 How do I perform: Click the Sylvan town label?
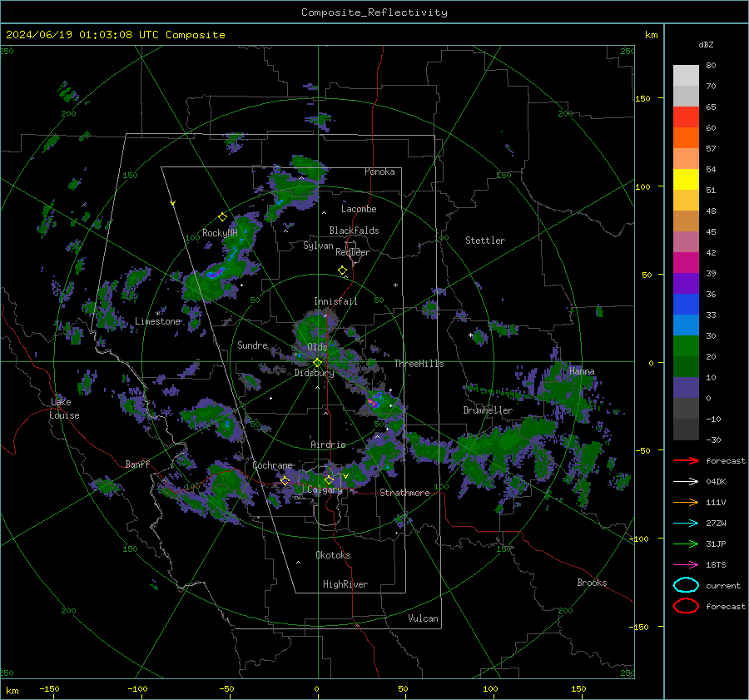pos(318,246)
